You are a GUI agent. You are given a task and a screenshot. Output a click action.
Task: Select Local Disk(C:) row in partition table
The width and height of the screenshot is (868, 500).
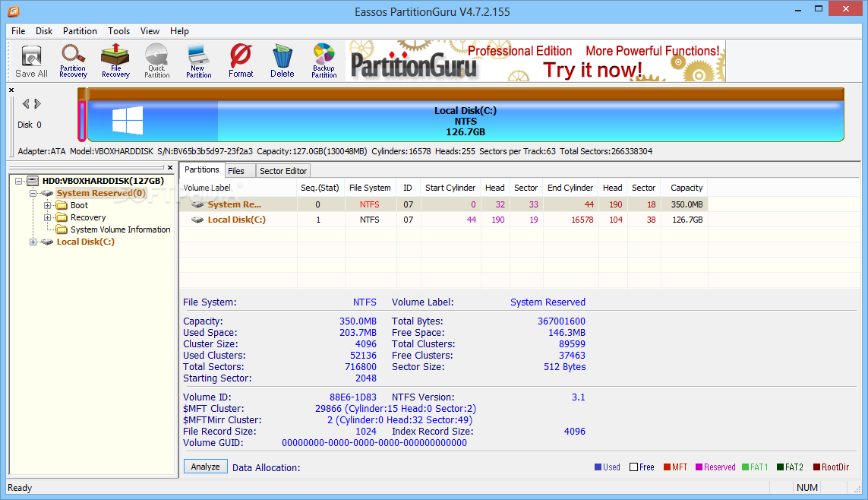tap(444, 220)
